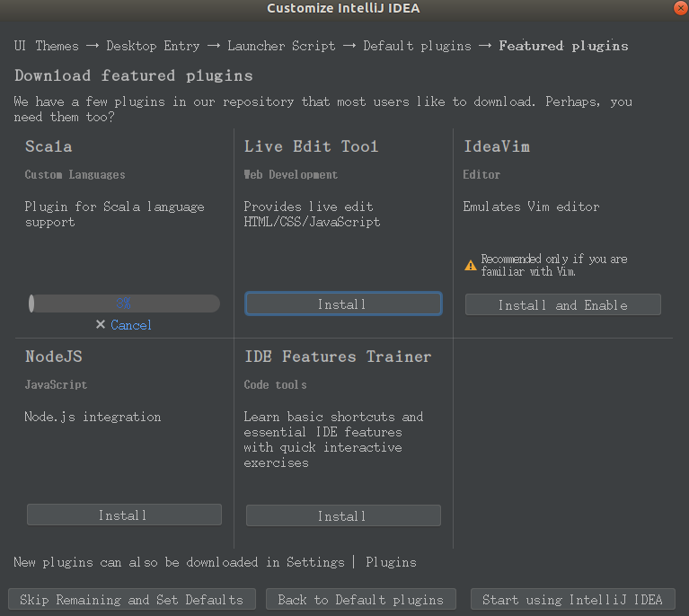
Task: Install the IDE Features Trainer plugin
Action: (343, 515)
